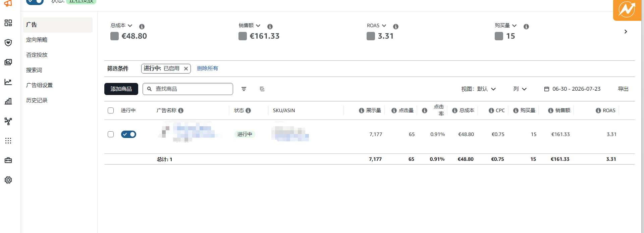Click info icon next to table 总成本 header

click(455, 110)
